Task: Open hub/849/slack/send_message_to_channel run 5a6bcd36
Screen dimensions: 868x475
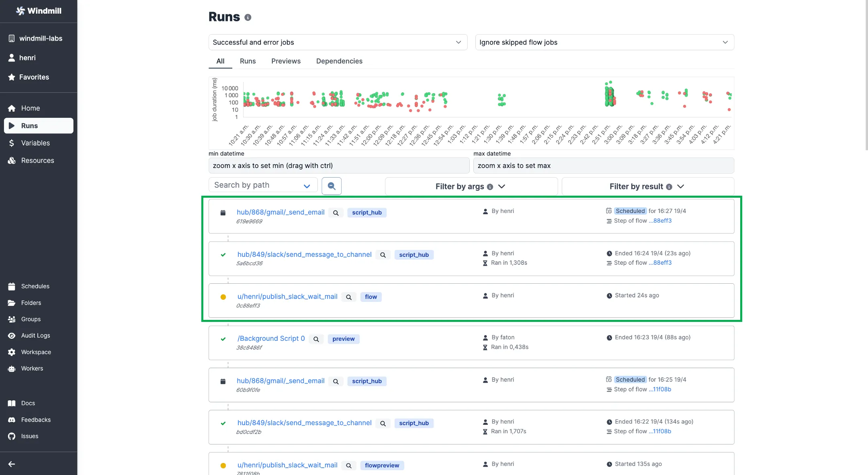Action: click(x=304, y=254)
